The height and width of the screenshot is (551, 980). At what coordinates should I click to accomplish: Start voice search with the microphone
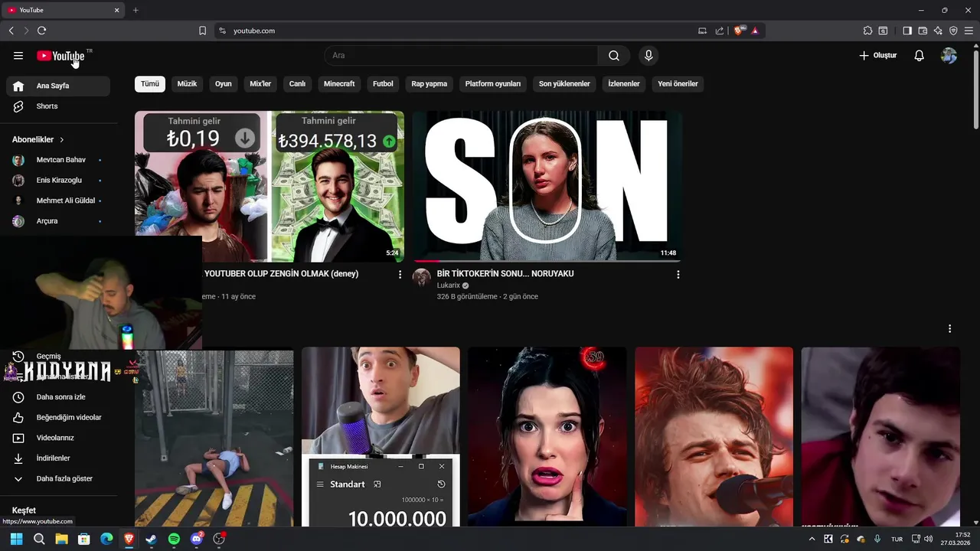pos(648,56)
